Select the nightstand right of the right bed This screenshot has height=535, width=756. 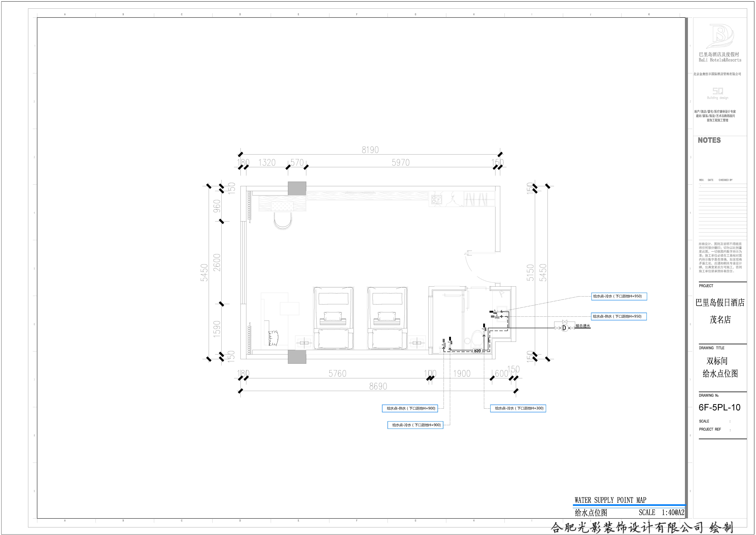click(417, 343)
